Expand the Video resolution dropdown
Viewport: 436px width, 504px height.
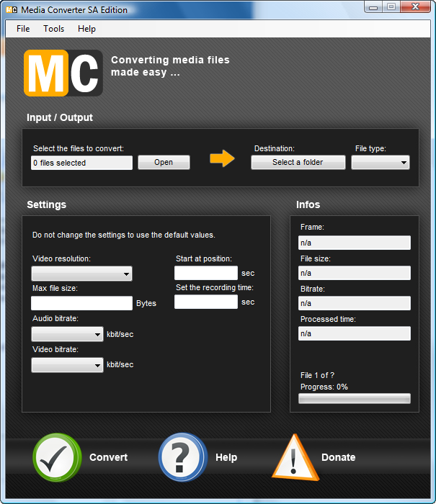coord(81,274)
